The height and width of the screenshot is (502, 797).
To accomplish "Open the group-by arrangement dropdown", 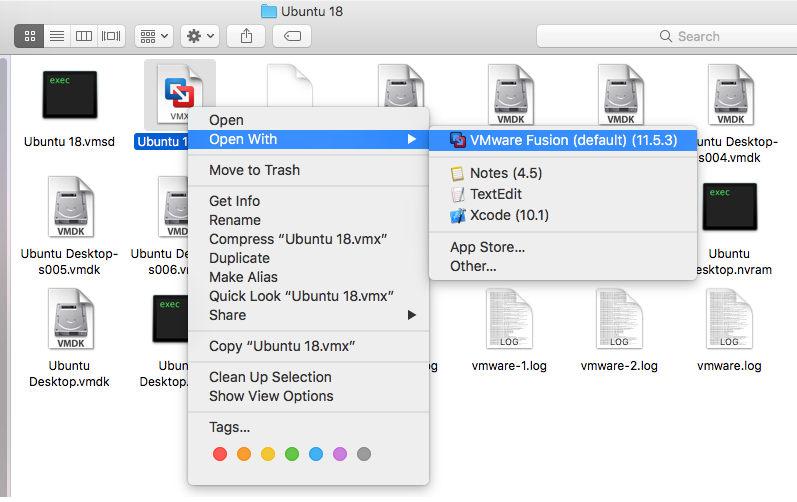I will coord(154,36).
